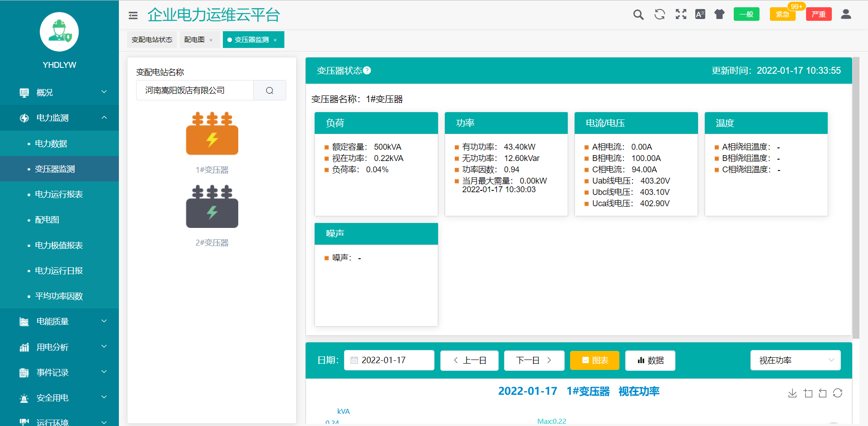Viewport: 868px width, 426px height.
Task: Select the 2#变压器 transformer icon
Action: (x=212, y=207)
